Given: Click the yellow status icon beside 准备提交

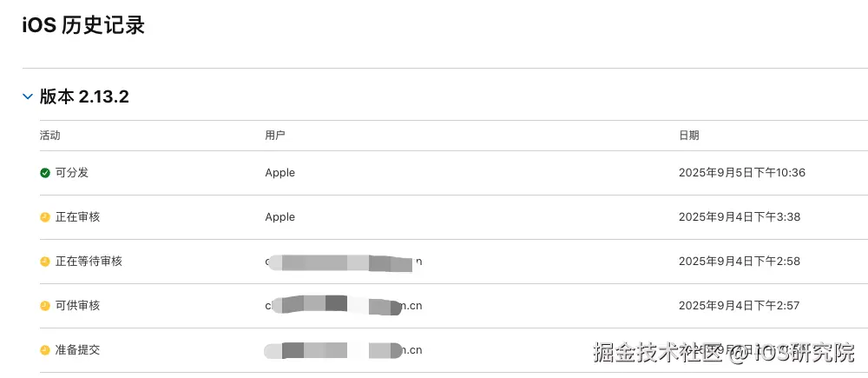Looking at the screenshot, I should [x=45, y=350].
